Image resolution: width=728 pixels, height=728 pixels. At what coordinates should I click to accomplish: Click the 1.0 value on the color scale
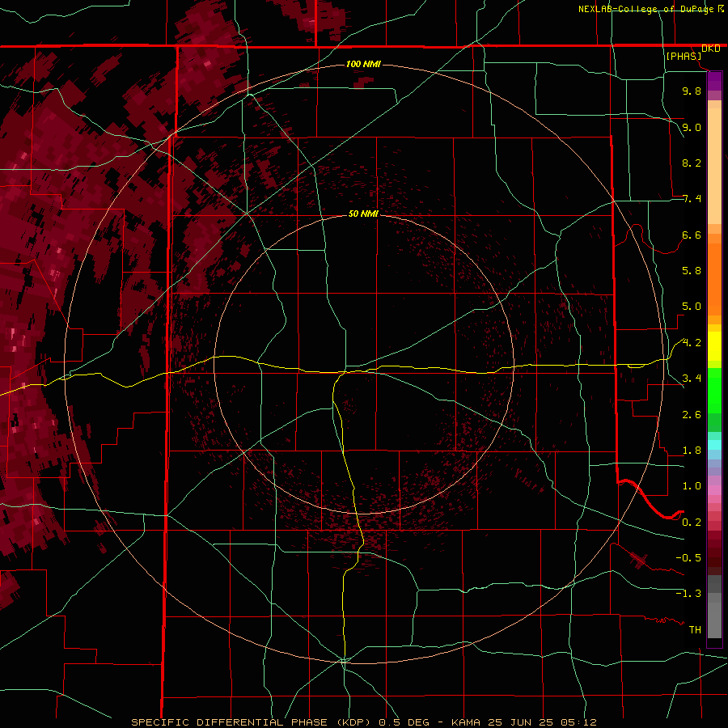pyautogui.click(x=692, y=486)
